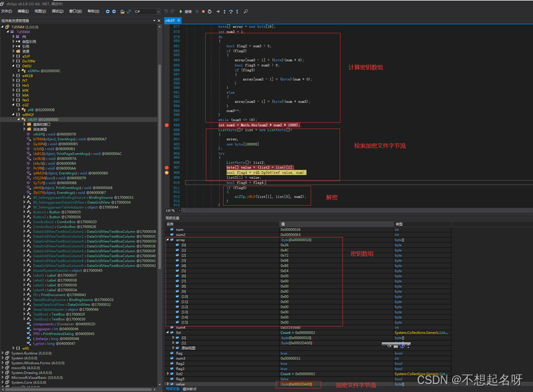
Task: Click the navigate forward arrow icon
Action: click(115, 11)
